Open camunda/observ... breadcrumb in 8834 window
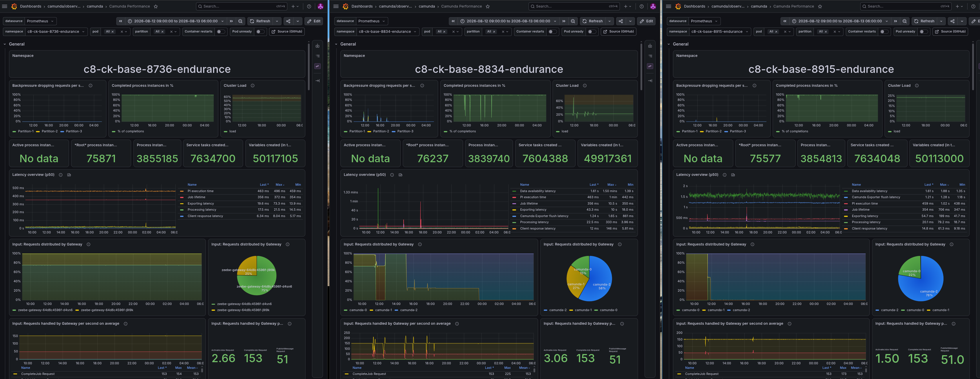 [395, 6]
